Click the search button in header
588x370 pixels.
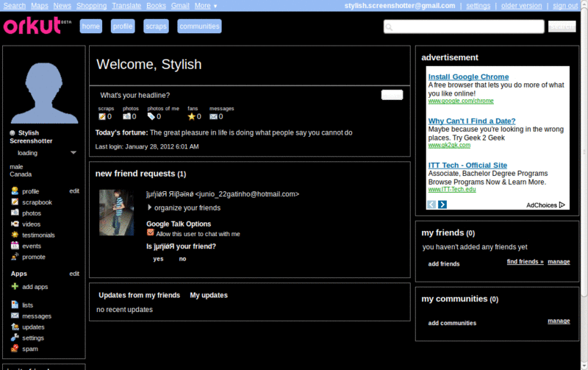pyautogui.click(x=562, y=26)
